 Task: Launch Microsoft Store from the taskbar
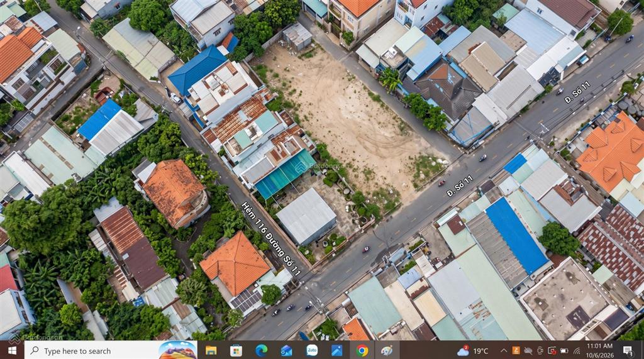tap(236, 351)
